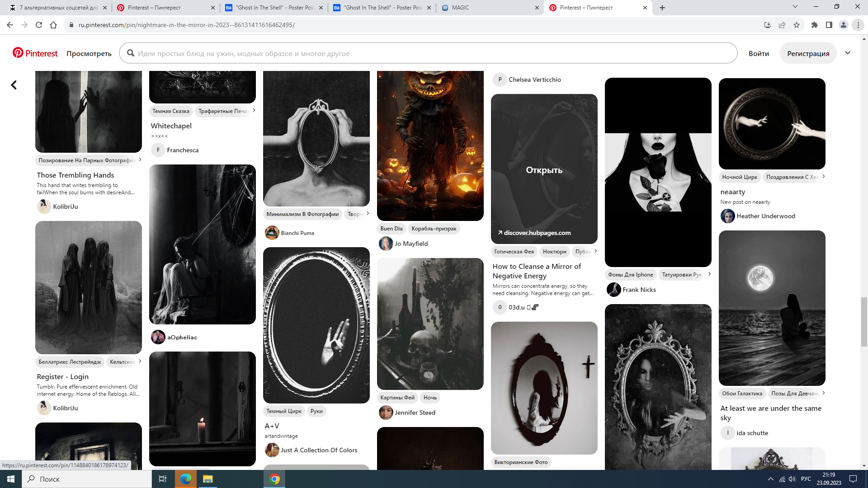The height and width of the screenshot is (488, 868).
Task: Click the Chrome home button
Action: [53, 25]
